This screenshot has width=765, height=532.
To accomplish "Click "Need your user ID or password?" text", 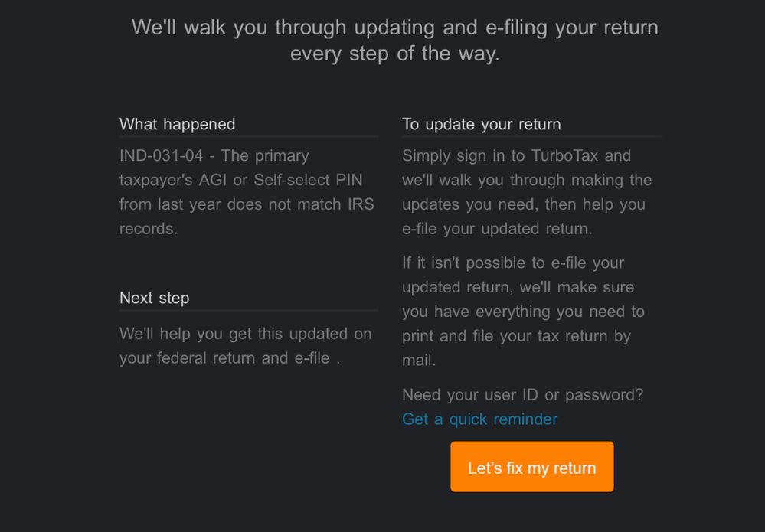I will click(522, 394).
